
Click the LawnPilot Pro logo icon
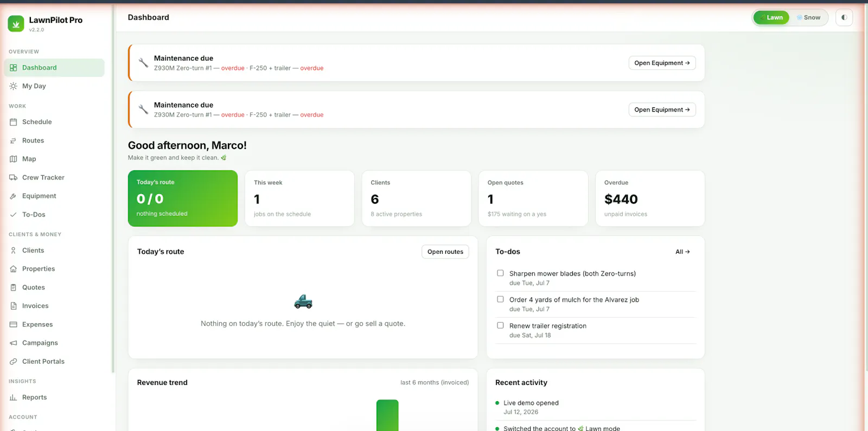[16, 23]
